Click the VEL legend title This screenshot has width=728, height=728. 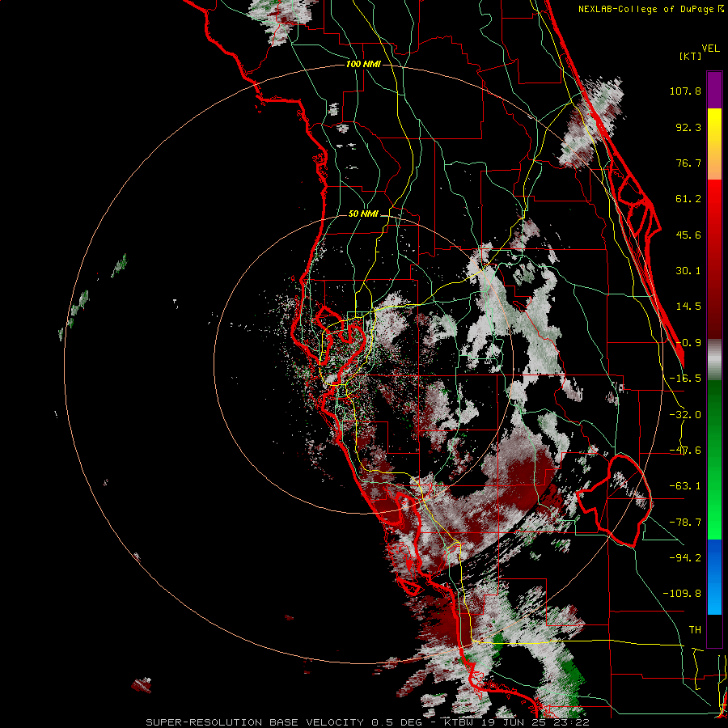(710, 49)
